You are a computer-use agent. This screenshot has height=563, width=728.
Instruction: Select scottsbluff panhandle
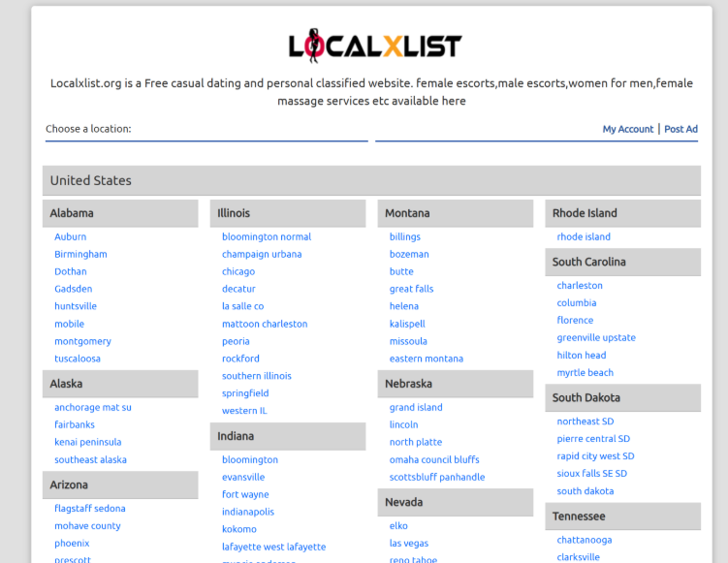pyautogui.click(x=437, y=477)
